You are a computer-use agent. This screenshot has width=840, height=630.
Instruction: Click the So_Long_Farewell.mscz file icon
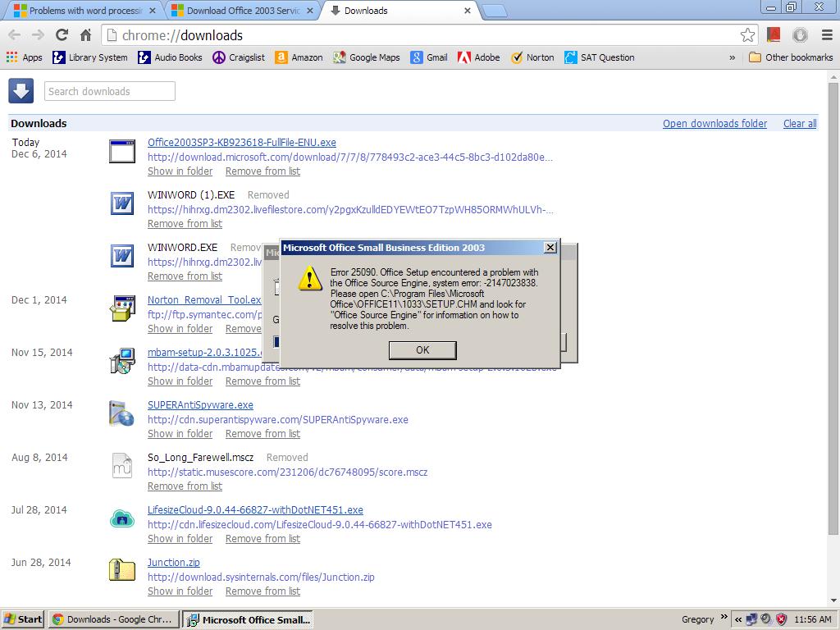[122, 466]
